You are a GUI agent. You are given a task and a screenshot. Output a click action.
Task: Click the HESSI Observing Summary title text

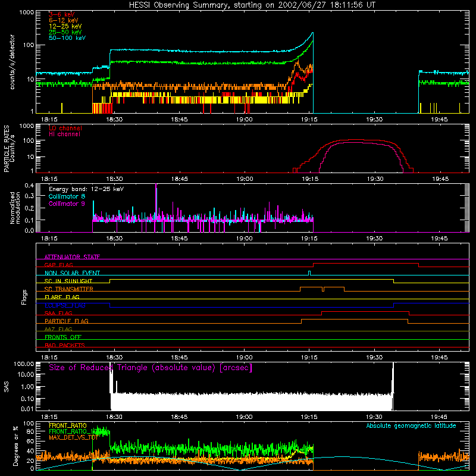coord(252,5)
